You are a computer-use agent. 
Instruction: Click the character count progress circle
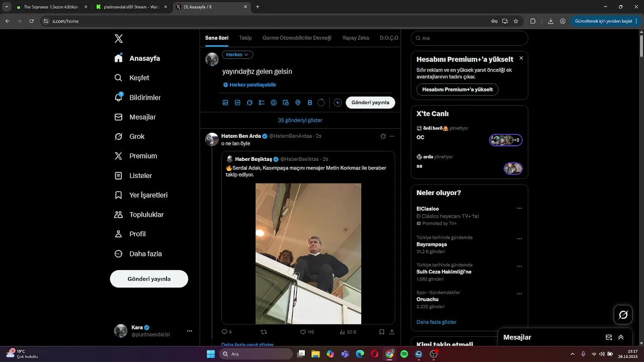pos(321,103)
